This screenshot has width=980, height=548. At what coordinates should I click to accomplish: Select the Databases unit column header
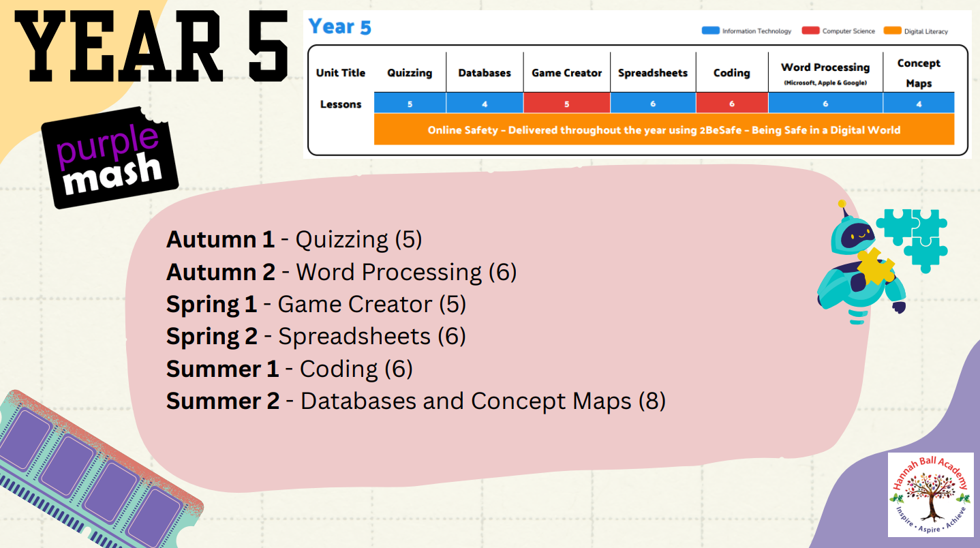pos(485,73)
